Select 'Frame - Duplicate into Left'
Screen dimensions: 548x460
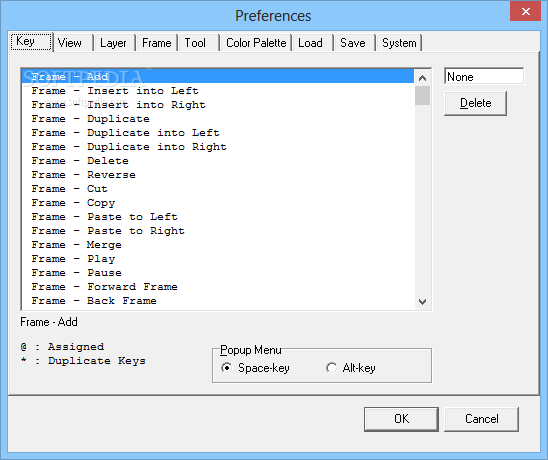click(218, 133)
